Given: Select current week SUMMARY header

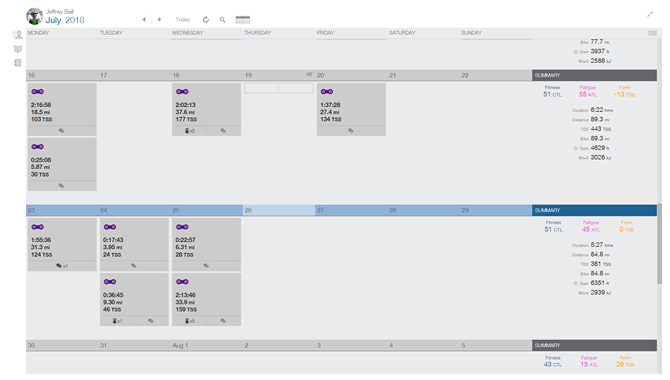Looking at the screenshot, I should pos(594,210).
